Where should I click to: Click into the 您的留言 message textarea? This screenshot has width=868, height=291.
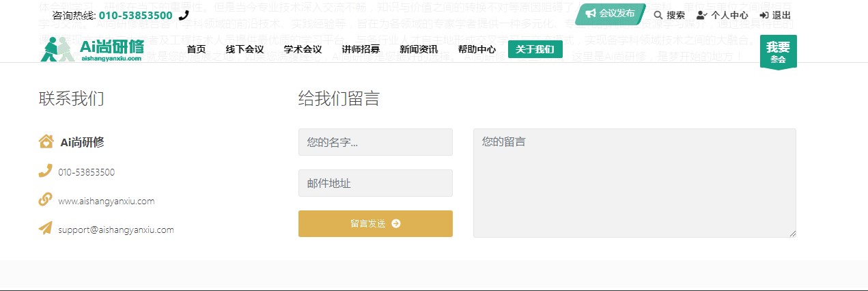pyautogui.click(x=634, y=183)
